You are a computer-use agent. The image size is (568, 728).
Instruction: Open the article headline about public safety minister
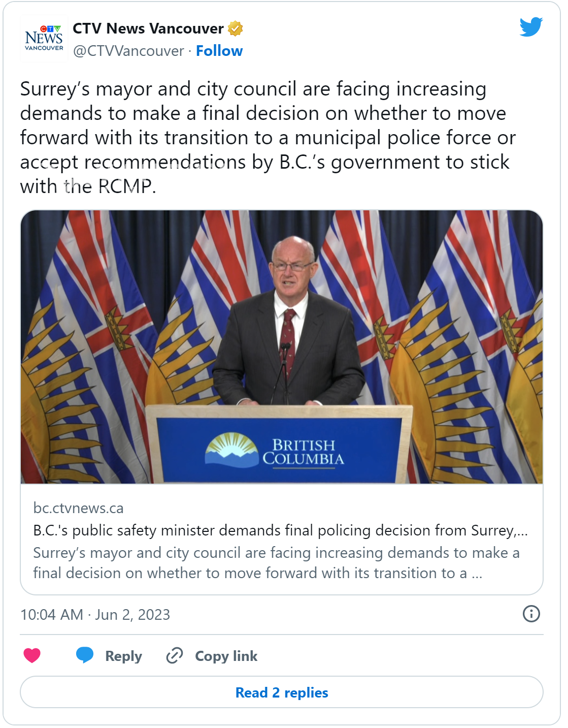point(281,530)
